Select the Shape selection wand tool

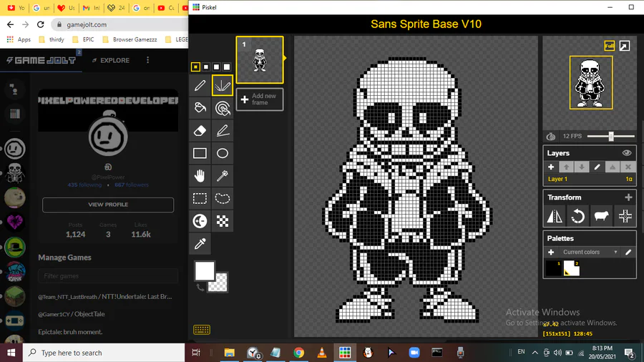point(223,176)
